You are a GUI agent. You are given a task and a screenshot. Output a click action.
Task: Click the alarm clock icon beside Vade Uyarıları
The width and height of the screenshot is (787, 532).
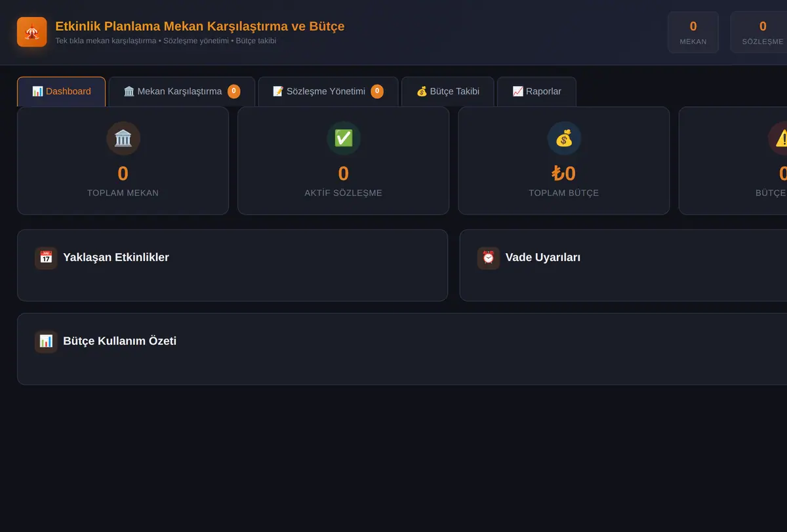(x=489, y=258)
